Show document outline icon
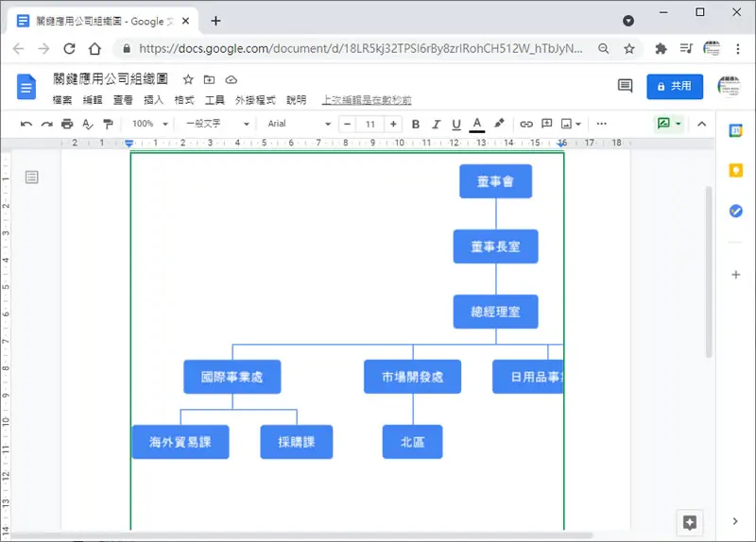The image size is (756, 542). (x=32, y=178)
